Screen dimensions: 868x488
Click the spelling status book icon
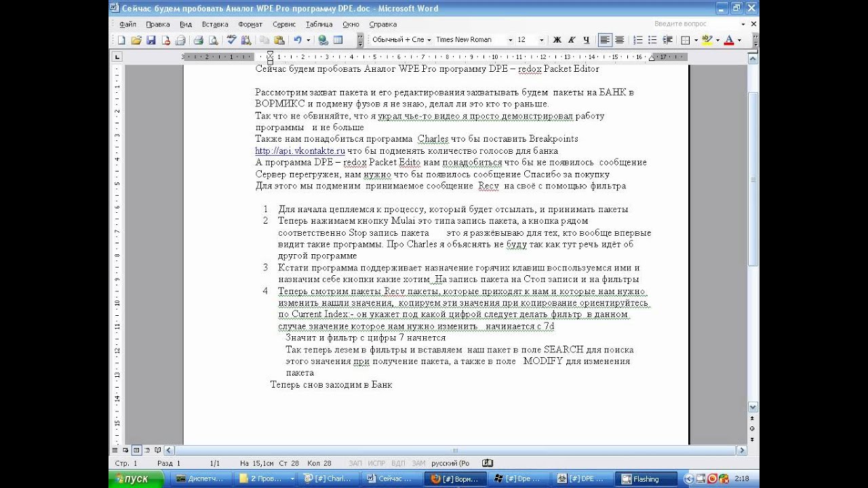point(487,463)
